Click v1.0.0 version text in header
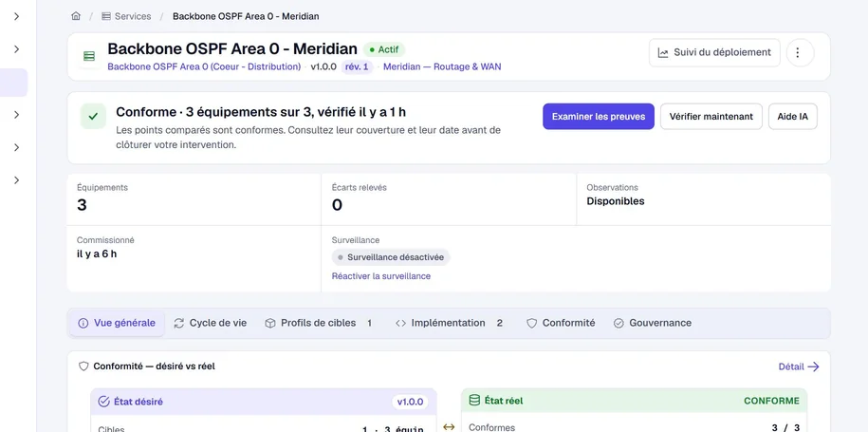Viewport: 868px width, 432px height. (x=323, y=67)
